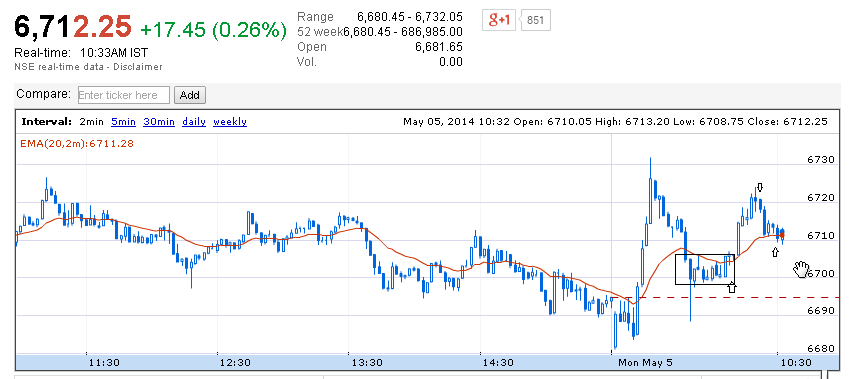Image resolution: width=852 pixels, height=379 pixels.
Task: Switch to the weekly interval
Action: point(230,122)
